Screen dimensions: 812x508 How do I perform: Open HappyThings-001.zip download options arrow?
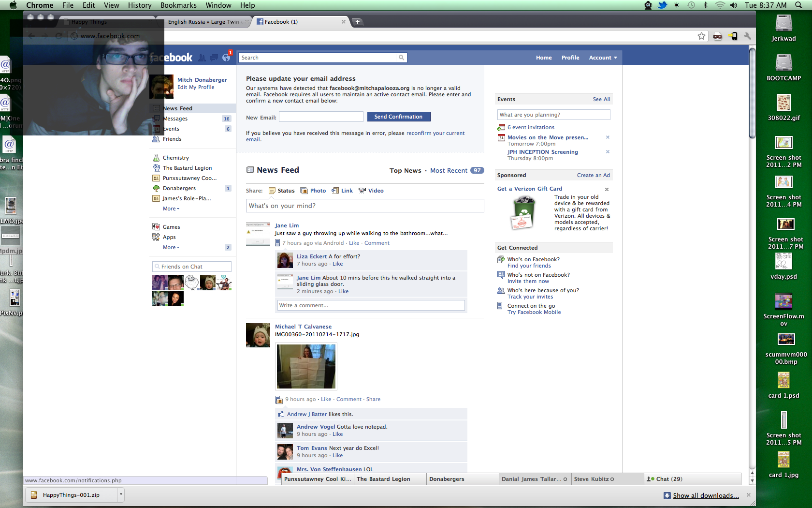[121, 494]
